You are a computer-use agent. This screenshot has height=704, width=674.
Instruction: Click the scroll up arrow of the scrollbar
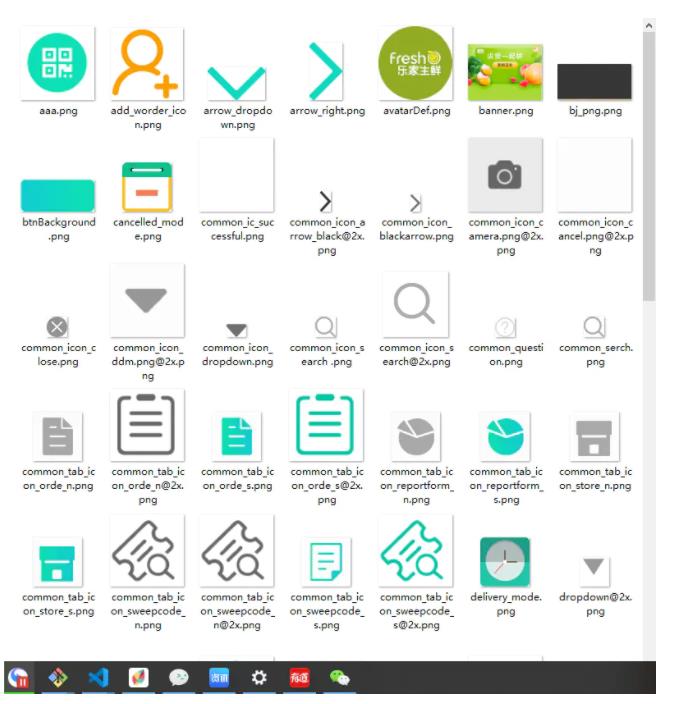[x=649, y=24]
